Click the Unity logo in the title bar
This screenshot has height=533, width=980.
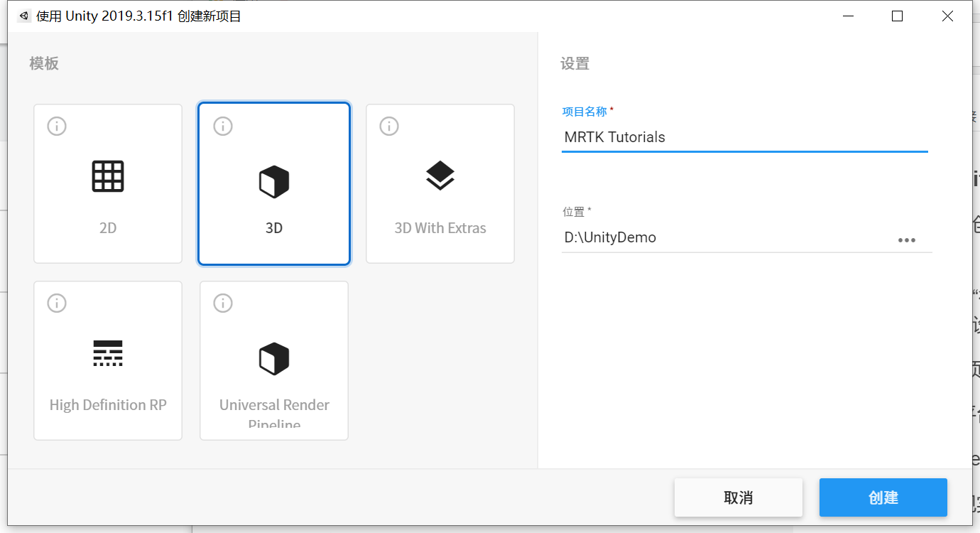click(x=22, y=15)
